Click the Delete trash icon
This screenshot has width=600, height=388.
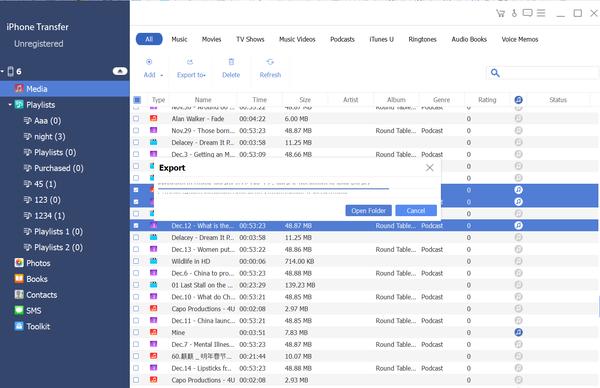(231, 62)
